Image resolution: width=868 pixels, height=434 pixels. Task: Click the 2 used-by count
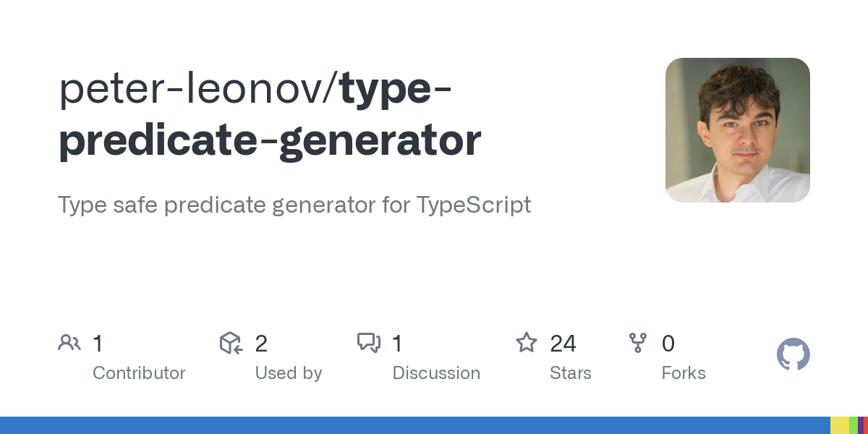click(x=261, y=344)
